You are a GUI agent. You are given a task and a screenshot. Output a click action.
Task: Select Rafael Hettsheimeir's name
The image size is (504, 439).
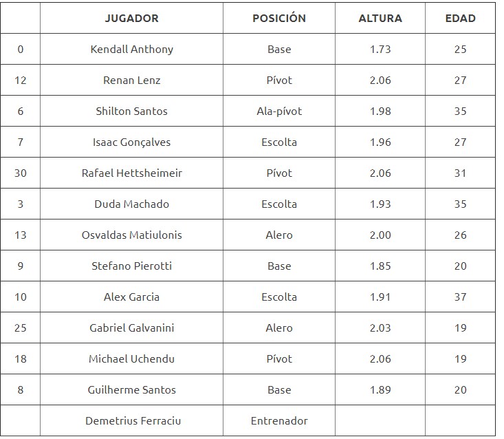(x=132, y=173)
